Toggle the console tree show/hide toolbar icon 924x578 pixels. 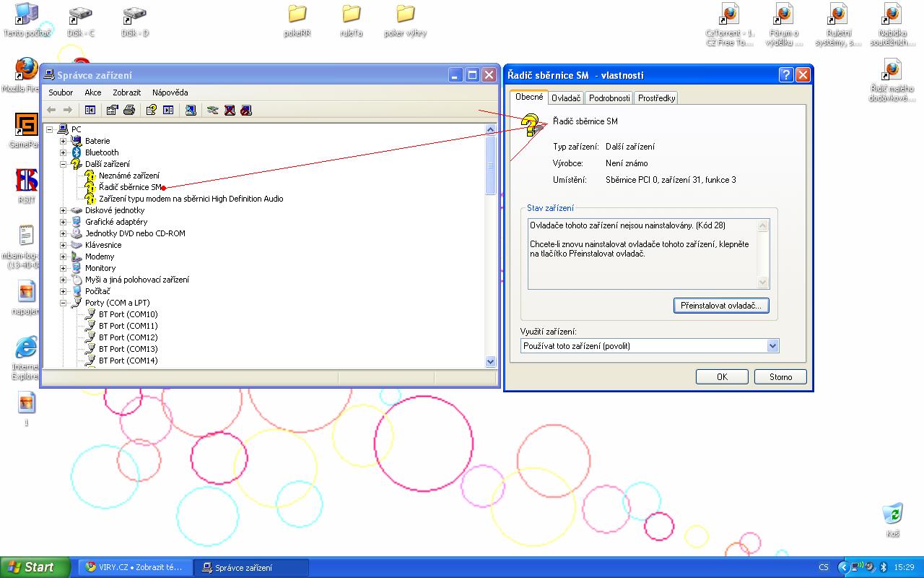pos(90,110)
